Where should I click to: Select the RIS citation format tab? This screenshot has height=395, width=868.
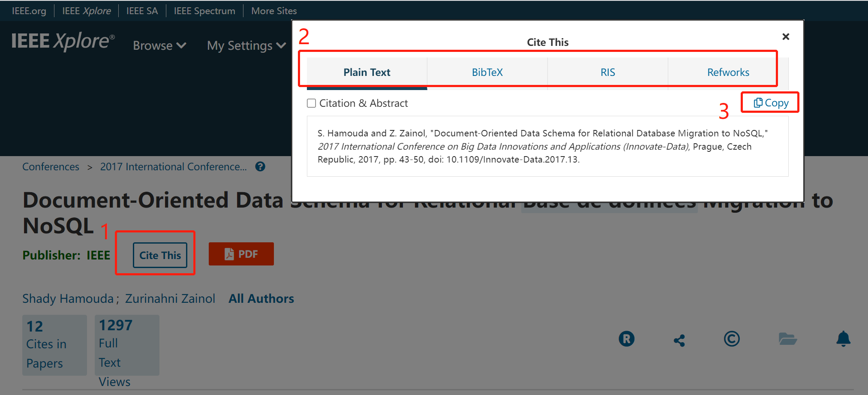(607, 72)
